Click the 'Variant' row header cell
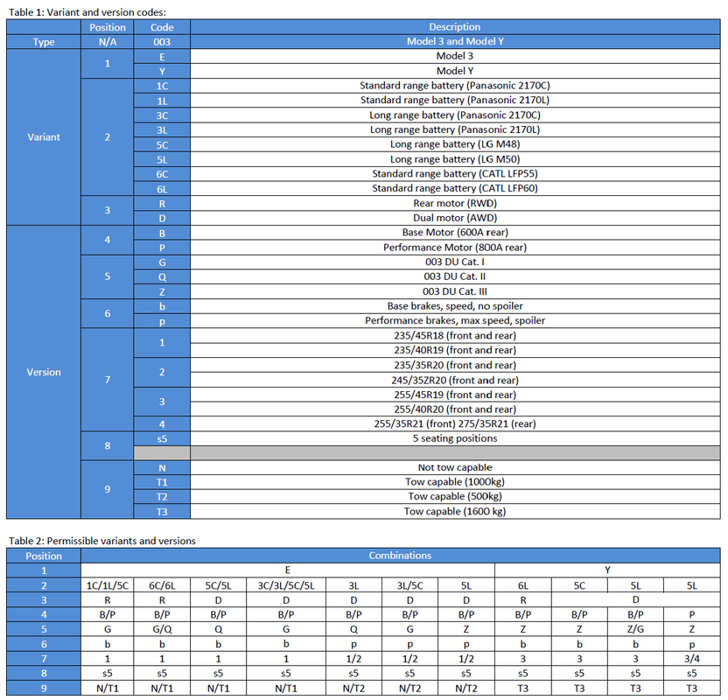 [x=44, y=136]
